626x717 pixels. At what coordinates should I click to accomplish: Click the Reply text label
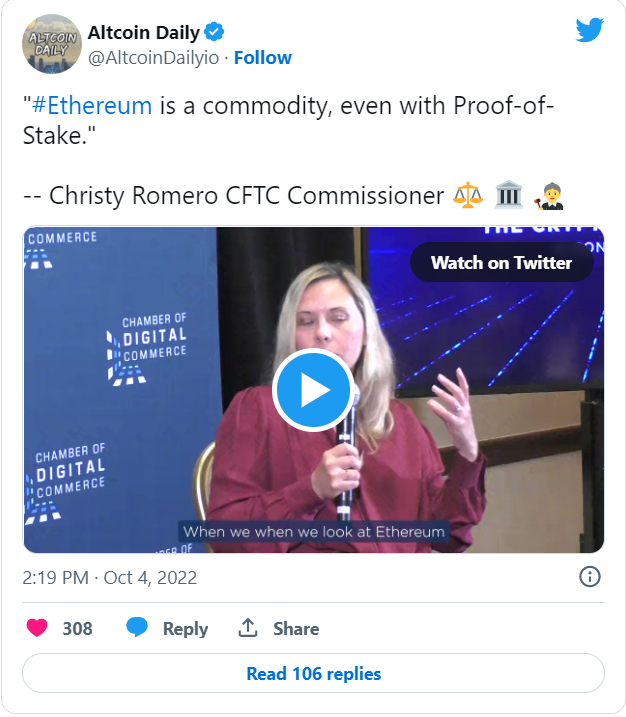pyautogui.click(x=185, y=628)
